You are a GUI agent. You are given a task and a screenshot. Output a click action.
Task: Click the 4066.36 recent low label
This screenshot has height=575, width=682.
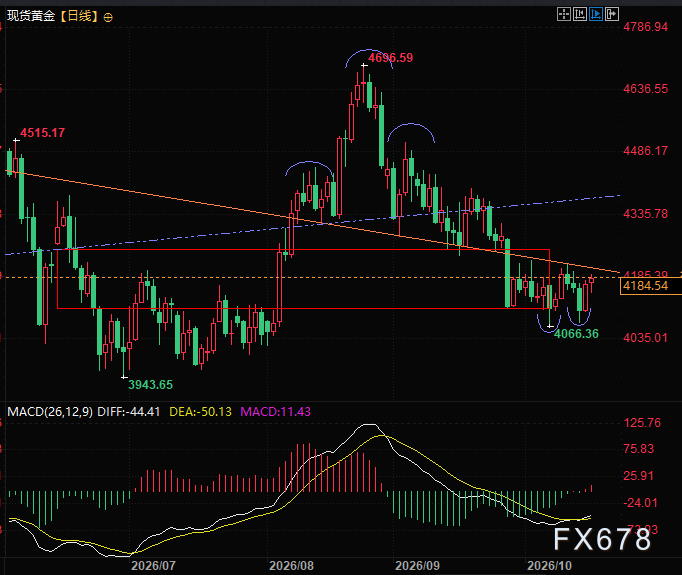click(576, 334)
